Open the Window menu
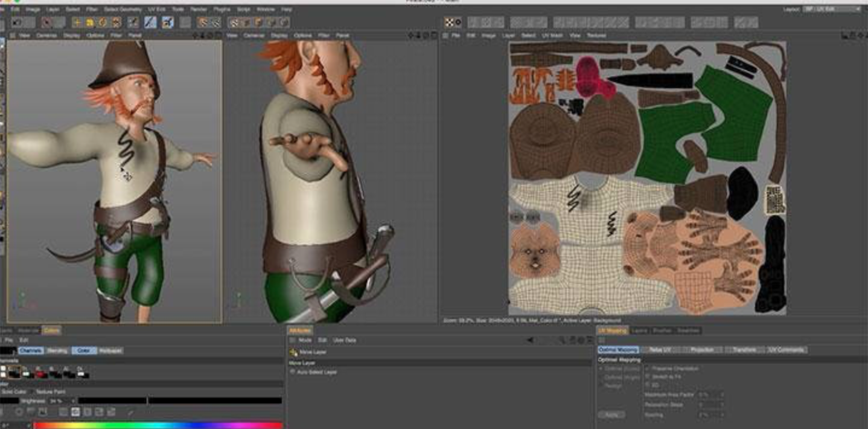Viewport: 868px width, 429px height. click(266, 10)
